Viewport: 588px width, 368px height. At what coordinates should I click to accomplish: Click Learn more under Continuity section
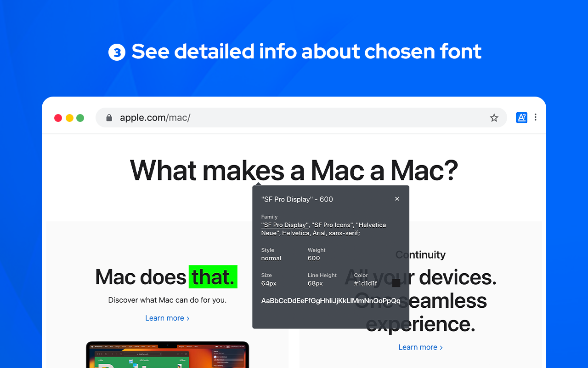click(420, 347)
